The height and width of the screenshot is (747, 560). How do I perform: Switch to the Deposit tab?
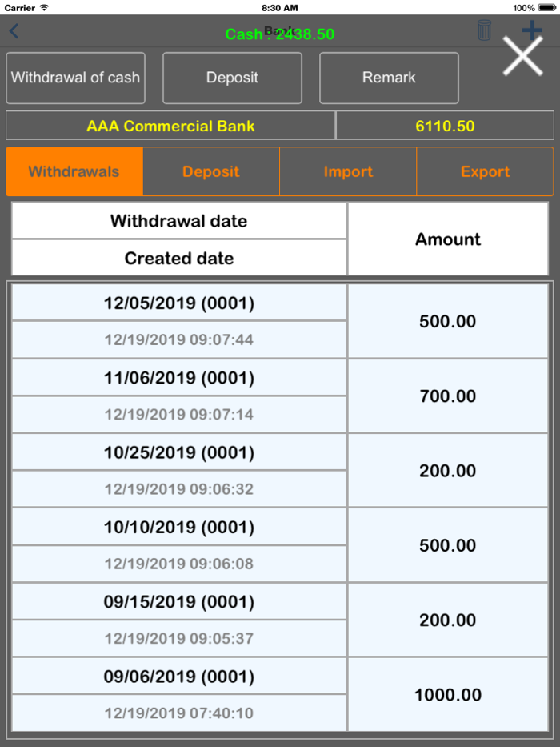coord(210,171)
